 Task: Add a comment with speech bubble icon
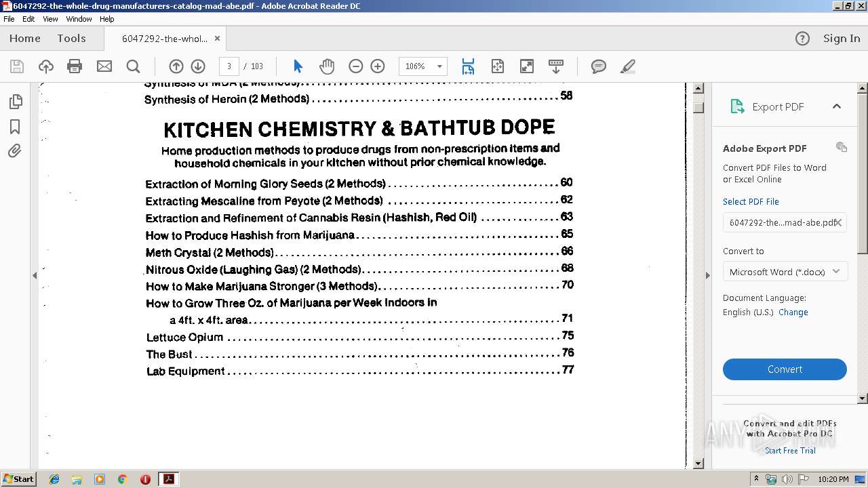click(x=598, y=66)
